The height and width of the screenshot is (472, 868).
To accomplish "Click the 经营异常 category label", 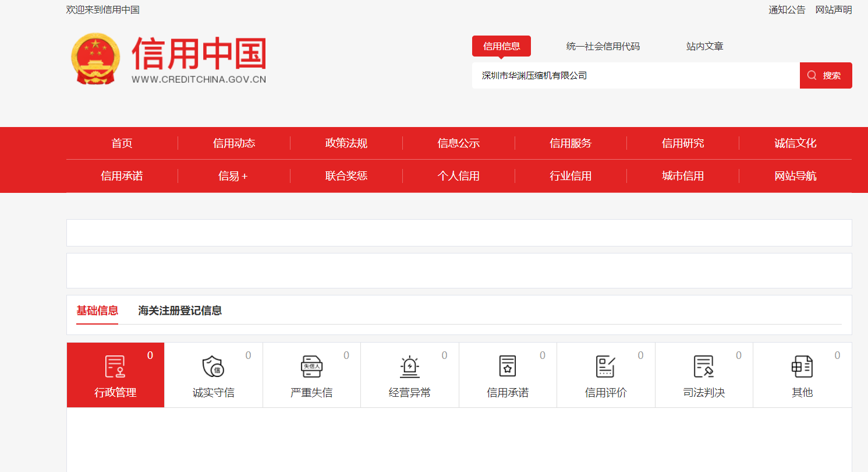I will (410, 393).
